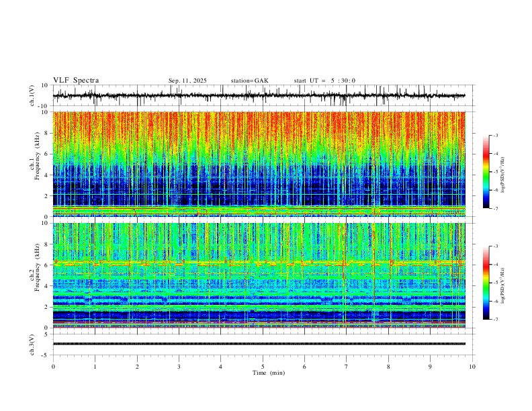The width and height of the screenshot is (532, 411).
Task: Click the ch.2 spectrogram panel
Action: [259, 275]
